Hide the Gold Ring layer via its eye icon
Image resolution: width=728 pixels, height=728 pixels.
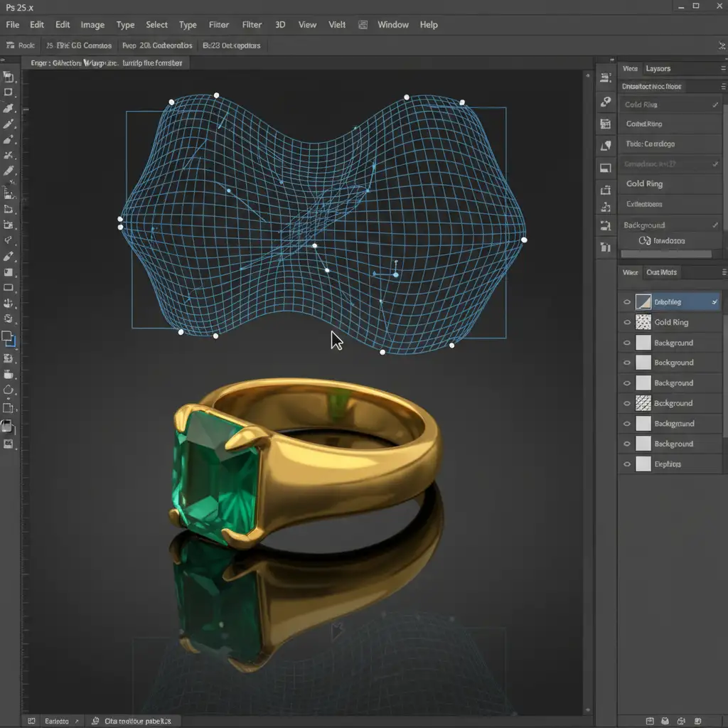626,323
